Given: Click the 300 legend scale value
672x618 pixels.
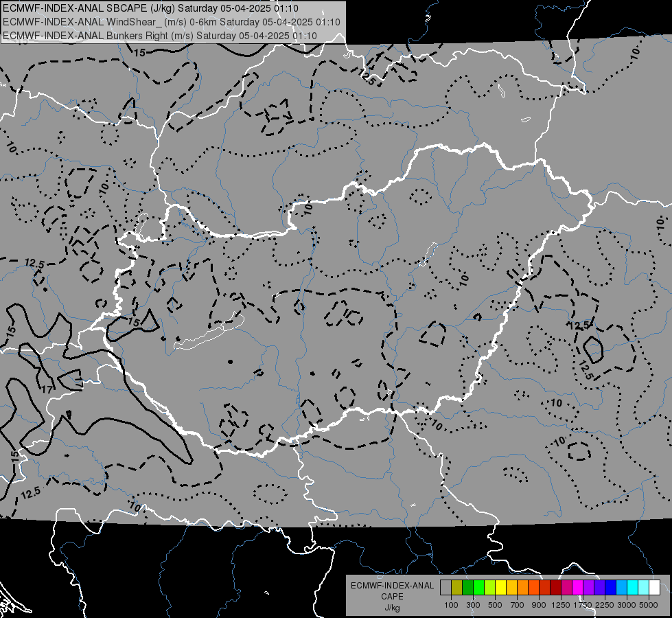Looking at the screenshot, I should point(473,605).
